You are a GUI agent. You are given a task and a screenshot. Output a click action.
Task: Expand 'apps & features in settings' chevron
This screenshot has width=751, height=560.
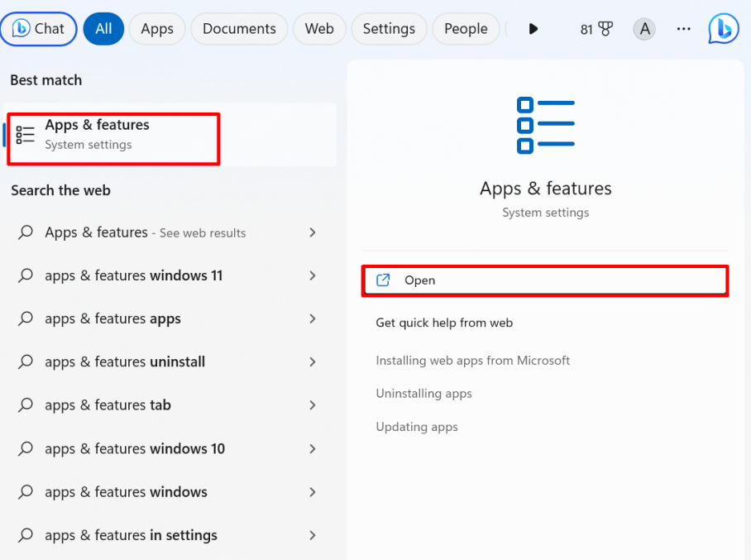point(313,535)
